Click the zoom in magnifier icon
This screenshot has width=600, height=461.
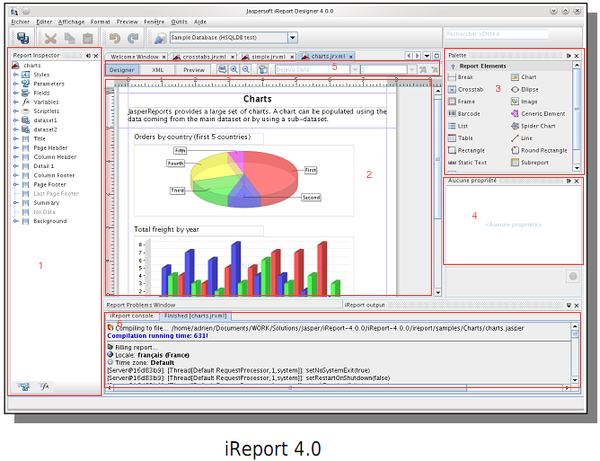coord(233,70)
